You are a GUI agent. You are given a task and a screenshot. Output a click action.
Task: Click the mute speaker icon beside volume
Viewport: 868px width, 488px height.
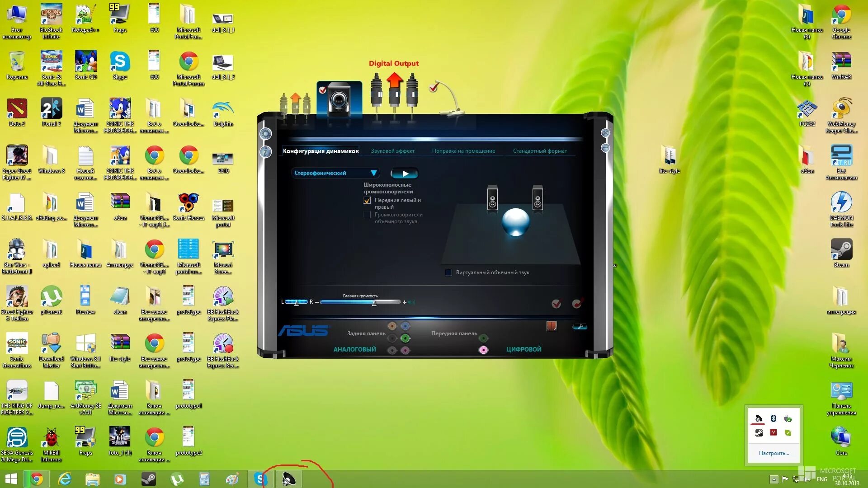coord(411,302)
